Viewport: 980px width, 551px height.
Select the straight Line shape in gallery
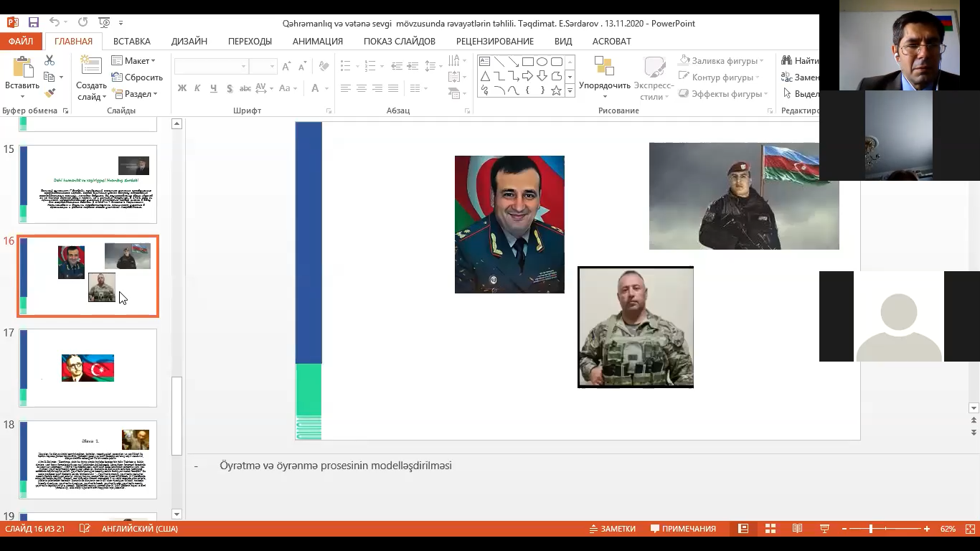[x=499, y=62]
